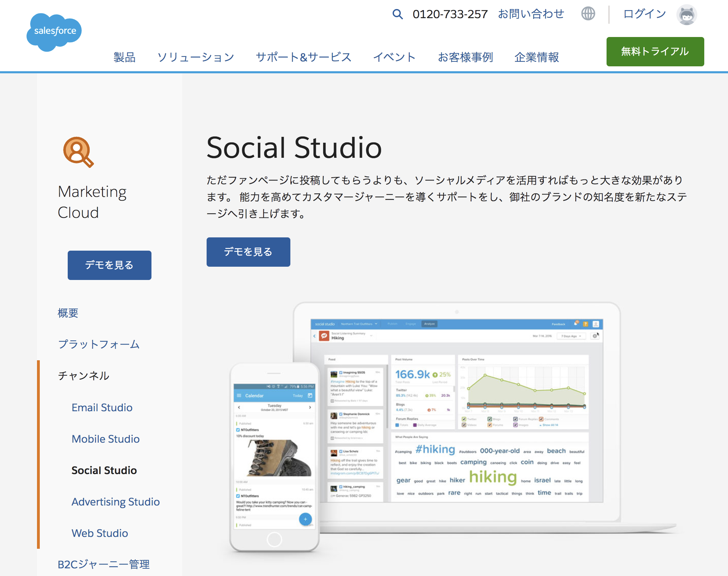Open the プラットフォーム sidebar link
Screen dimensions: 728x576
99,344
